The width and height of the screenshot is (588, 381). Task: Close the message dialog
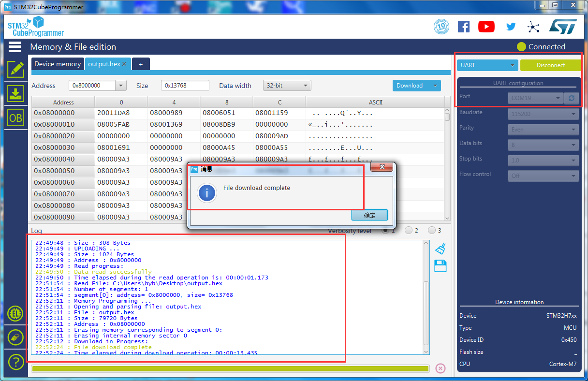382,167
